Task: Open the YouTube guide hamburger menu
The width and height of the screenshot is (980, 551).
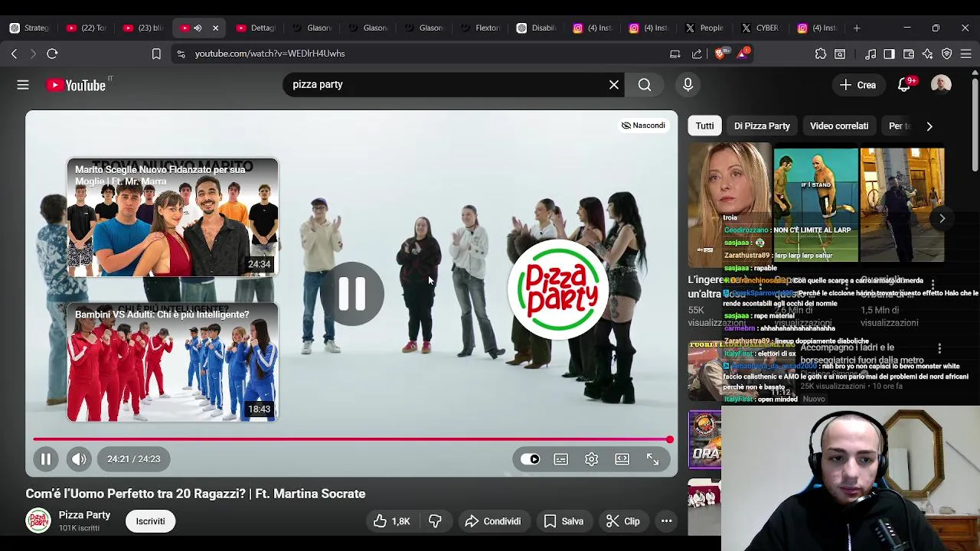Action: (23, 85)
